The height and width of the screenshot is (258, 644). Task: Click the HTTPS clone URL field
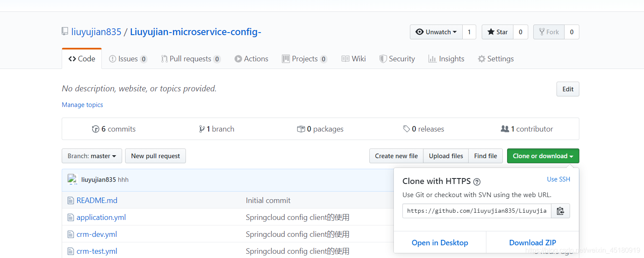(x=477, y=211)
